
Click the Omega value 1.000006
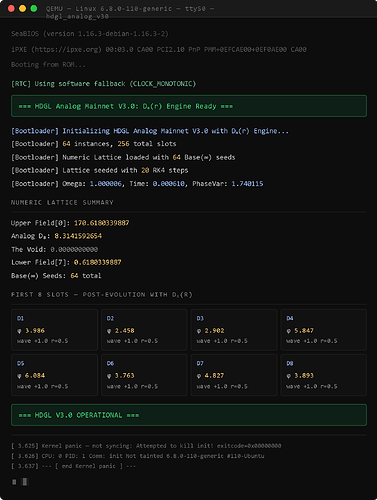[x=106, y=184]
